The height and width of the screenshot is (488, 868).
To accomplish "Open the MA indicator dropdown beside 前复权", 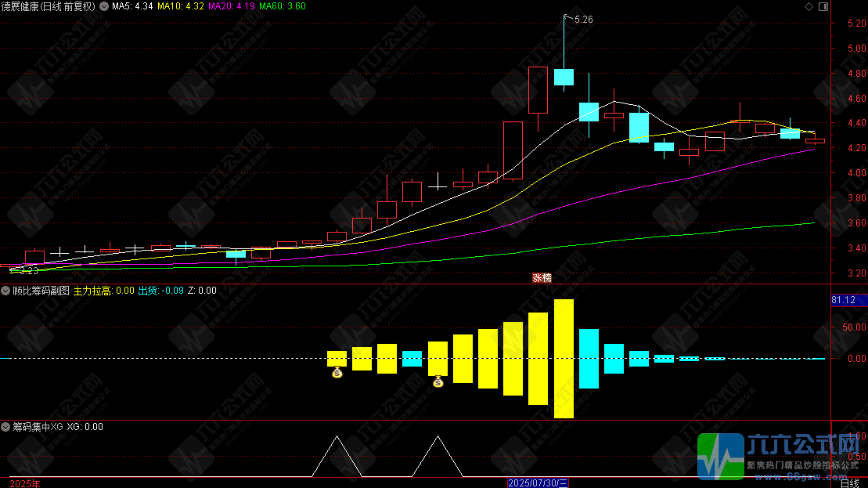I will [104, 6].
